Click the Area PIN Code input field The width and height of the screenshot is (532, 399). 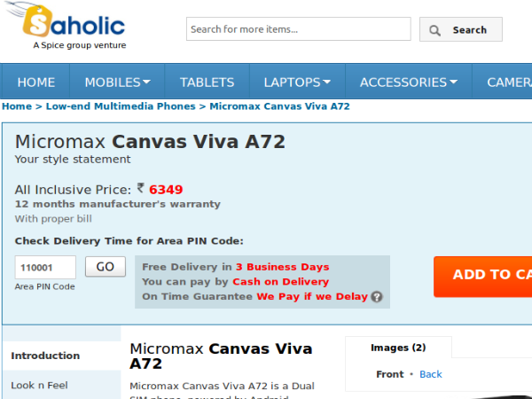click(45, 267)
